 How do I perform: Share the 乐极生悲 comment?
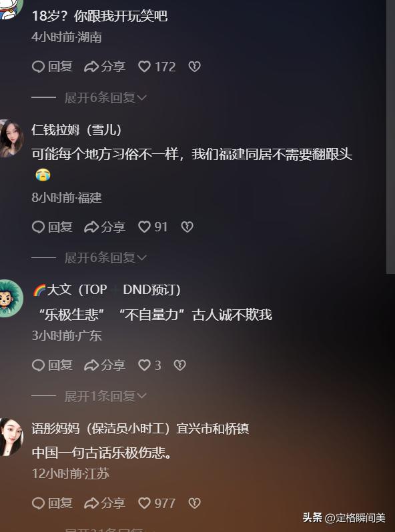coord(105,365)
